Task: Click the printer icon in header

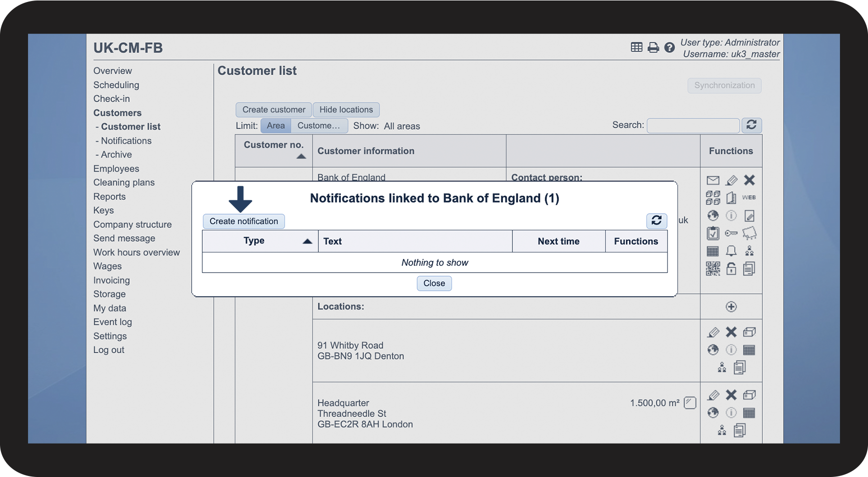Action: 653,47
